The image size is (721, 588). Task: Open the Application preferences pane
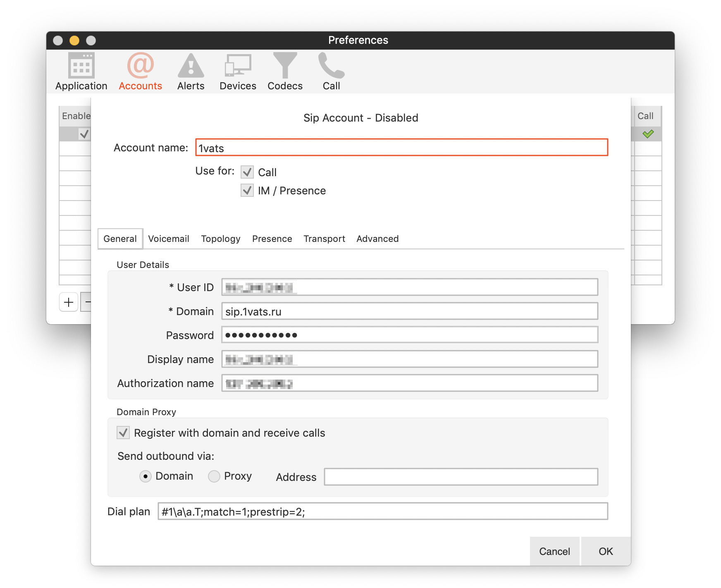click(81, 71)
